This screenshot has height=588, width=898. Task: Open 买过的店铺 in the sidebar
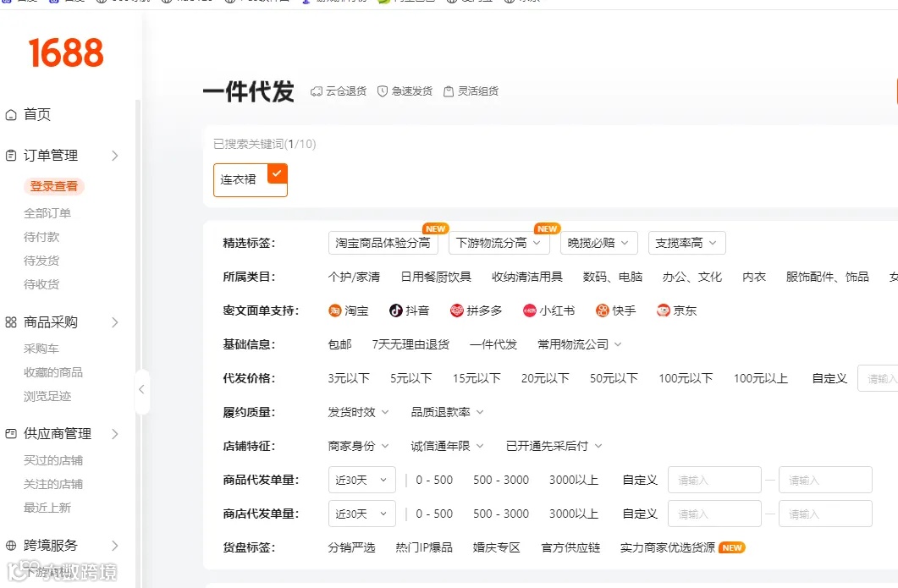click(52, 459)
